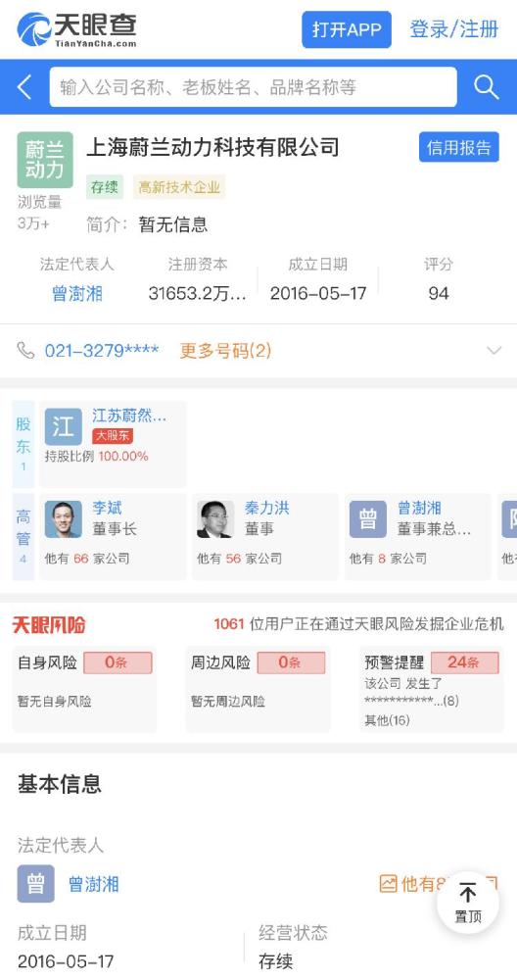Open 李斌's profile photo
517x980 pixels.
[x=63, y=518]
